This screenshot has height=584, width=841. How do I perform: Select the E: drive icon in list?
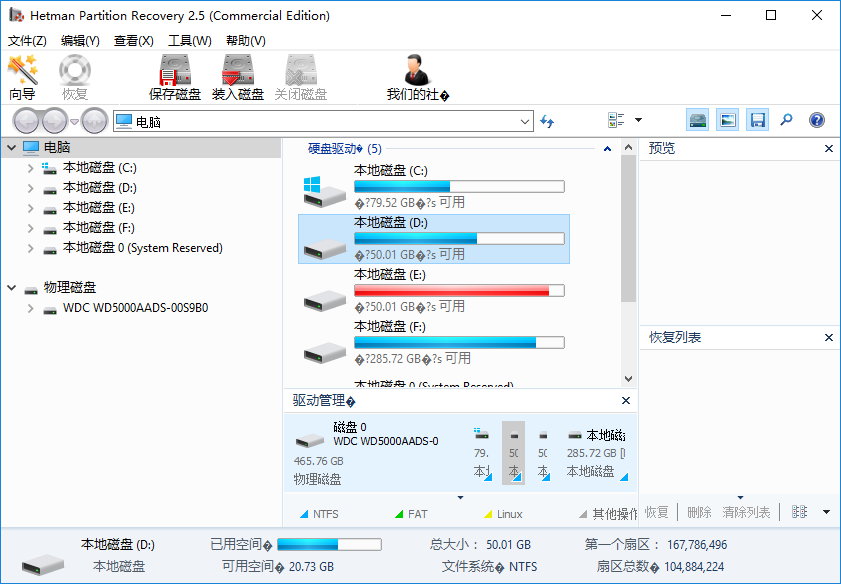324,300
